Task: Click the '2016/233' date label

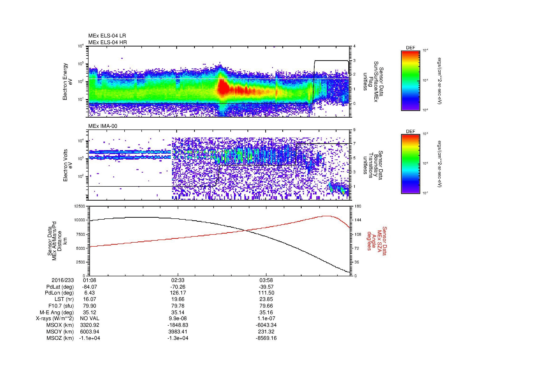Action: pyautogui.click(x=63, y=280)
